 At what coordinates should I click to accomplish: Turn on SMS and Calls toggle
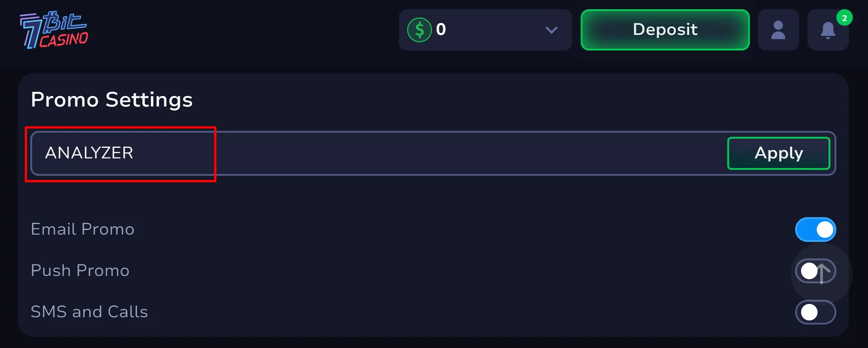815,312
